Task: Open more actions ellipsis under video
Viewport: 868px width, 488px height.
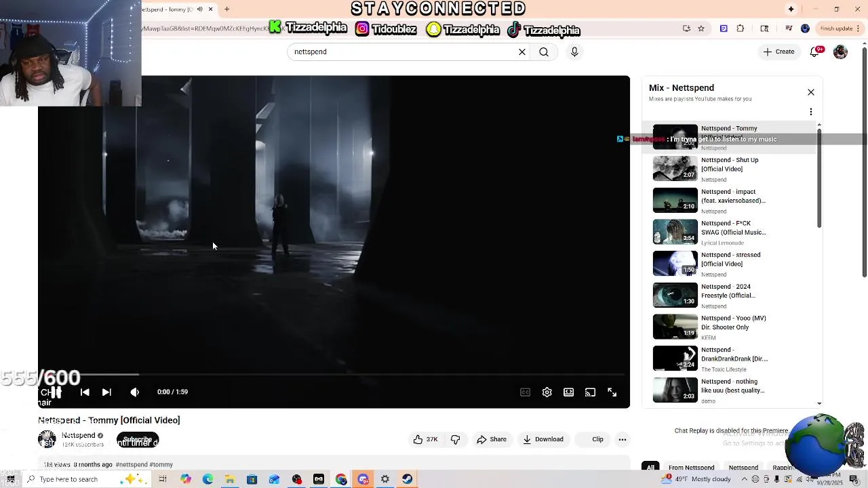Action: point(623,439)
